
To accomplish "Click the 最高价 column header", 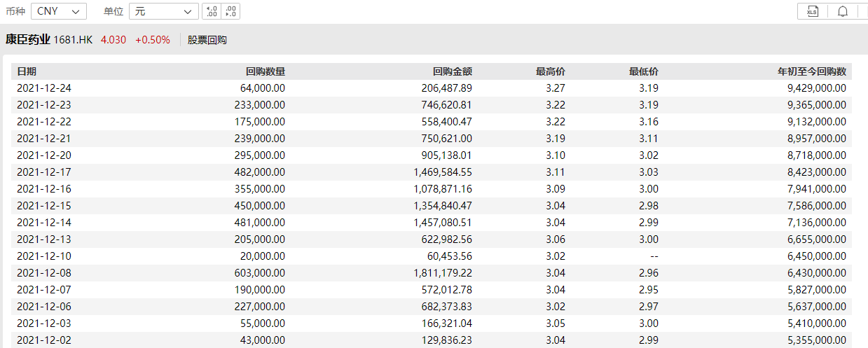I will (551, 71).
